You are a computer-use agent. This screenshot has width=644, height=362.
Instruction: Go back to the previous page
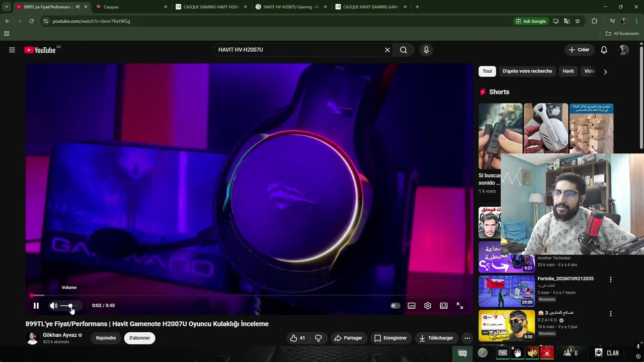point(7,21)
